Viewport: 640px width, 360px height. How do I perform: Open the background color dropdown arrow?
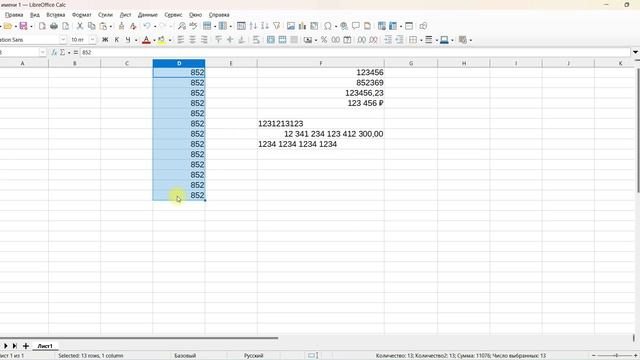pos(170,40)
